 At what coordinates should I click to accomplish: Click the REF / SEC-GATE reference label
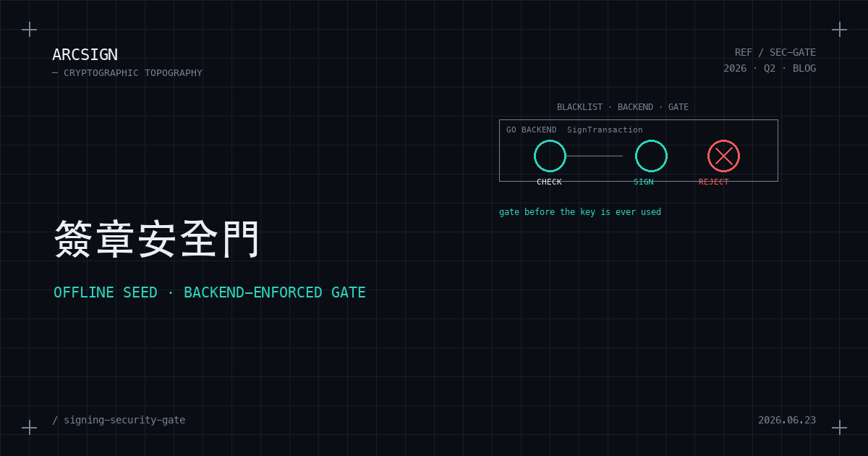coord(775,52)
